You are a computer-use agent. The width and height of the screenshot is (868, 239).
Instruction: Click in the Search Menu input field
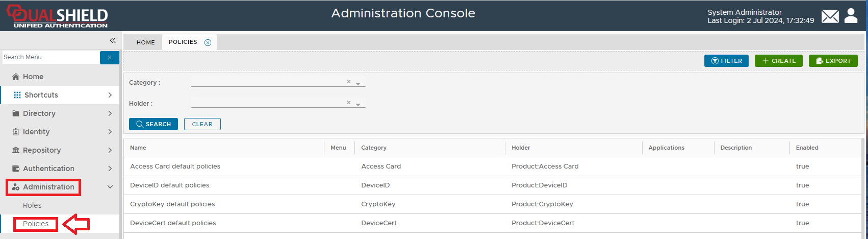[x=50, y=57]
